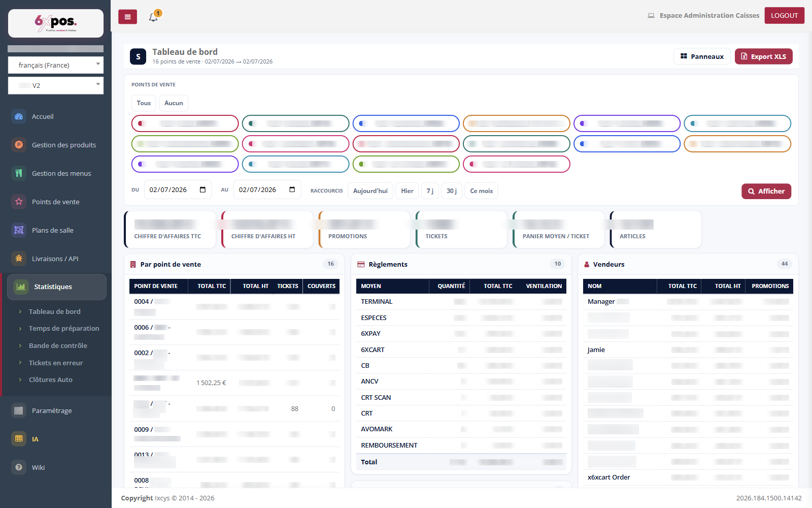Select Bande de contrôle submenu item
Screen dimensions: 812x508
[x=58, y=345]
